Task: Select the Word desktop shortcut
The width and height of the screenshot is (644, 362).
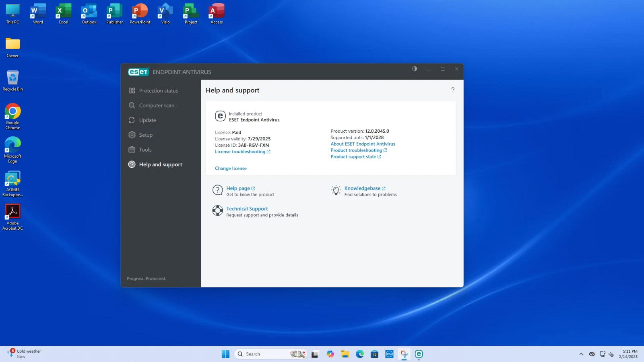Action: 38,14
